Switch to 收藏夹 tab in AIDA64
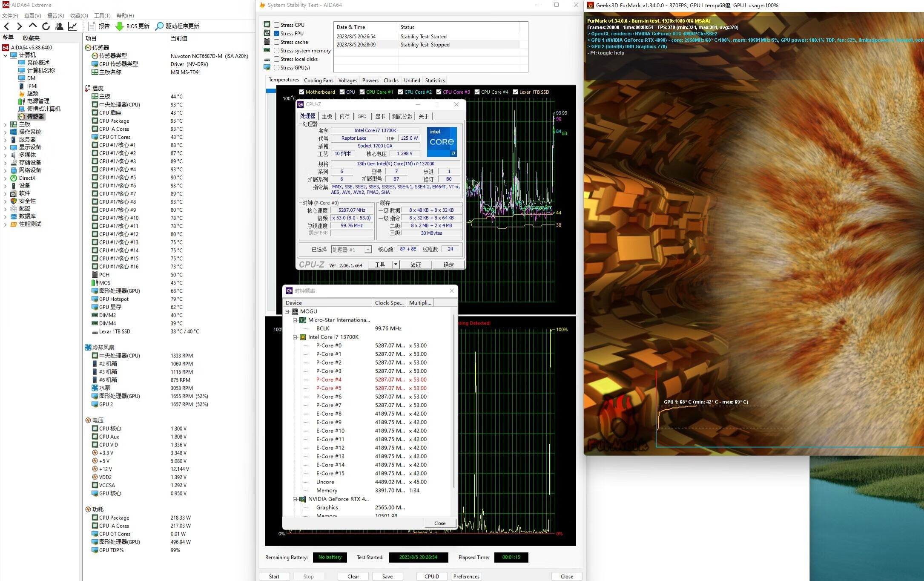924x581 pixels. tap(31, 38)
